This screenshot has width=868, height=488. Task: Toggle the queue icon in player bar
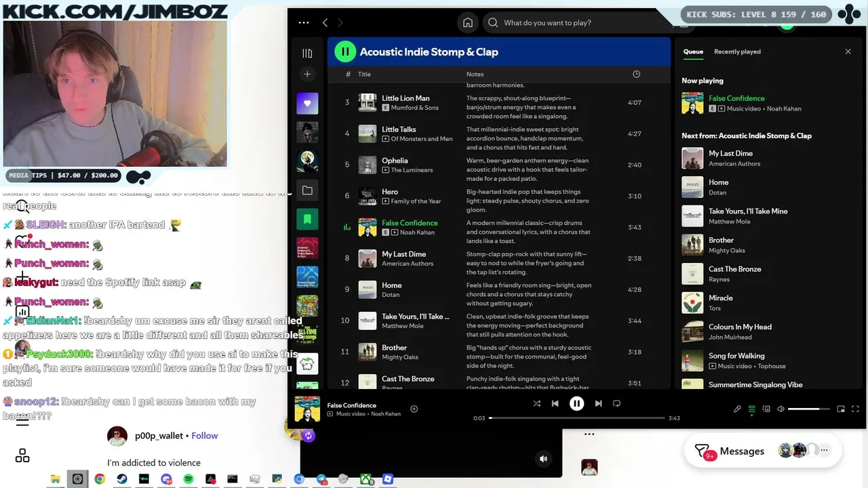(x=751, y=409)
